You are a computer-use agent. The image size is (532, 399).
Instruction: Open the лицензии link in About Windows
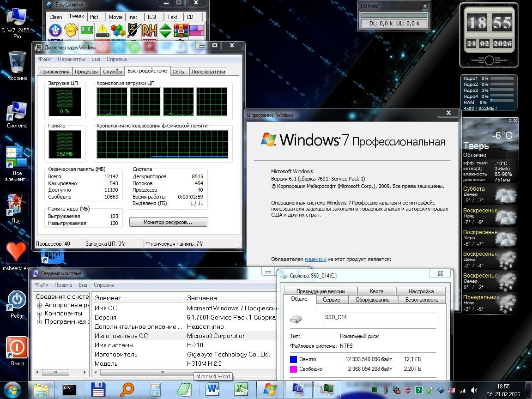click(x=315, y=259)
